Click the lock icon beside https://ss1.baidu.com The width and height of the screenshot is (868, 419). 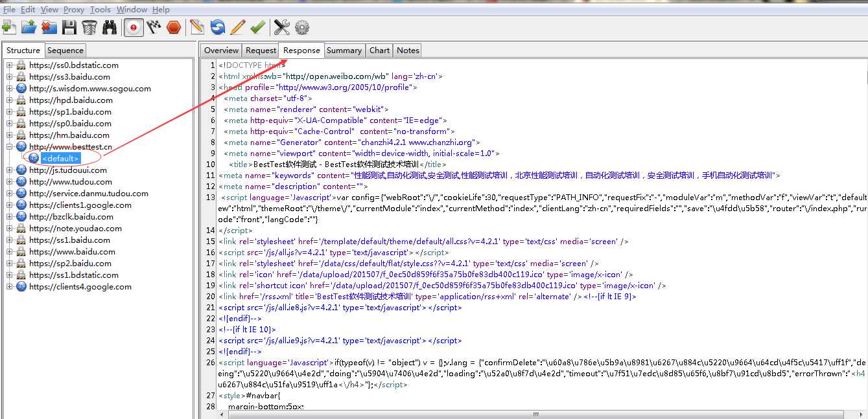tap(21, 240)
